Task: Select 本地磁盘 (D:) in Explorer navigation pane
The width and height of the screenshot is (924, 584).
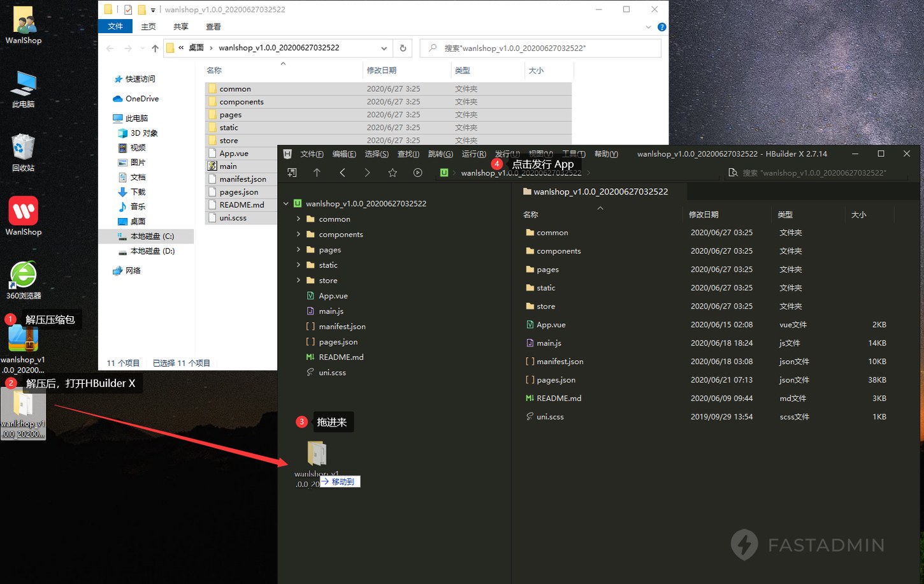Action: (152, 251)
